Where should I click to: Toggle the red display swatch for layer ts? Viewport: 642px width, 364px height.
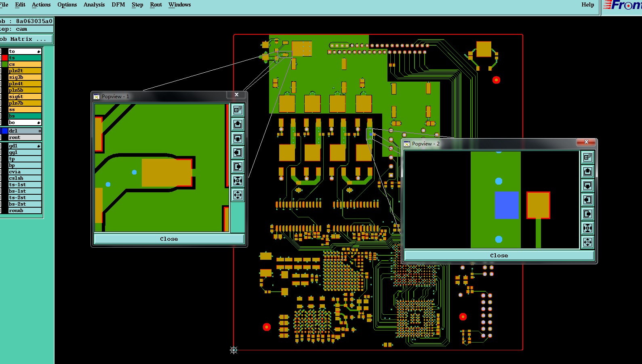(x=5, y=58)
